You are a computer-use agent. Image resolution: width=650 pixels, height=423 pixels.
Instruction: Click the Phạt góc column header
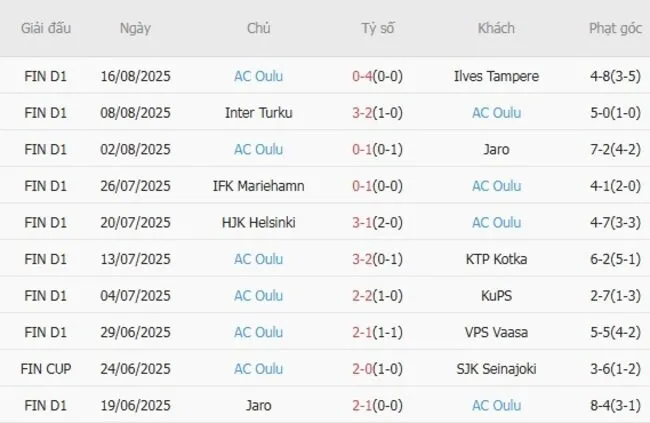(615, 28)
